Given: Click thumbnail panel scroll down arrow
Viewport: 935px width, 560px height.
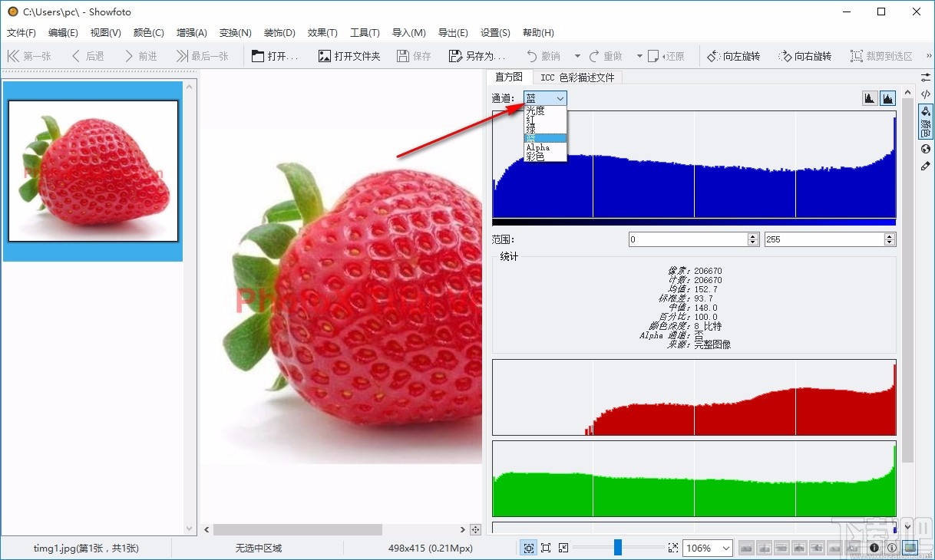Looking at the screenshot, I should click(190, 529).
